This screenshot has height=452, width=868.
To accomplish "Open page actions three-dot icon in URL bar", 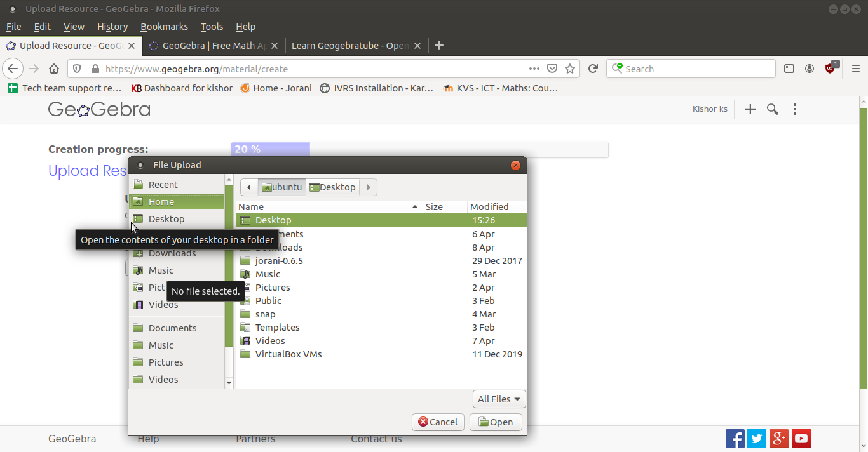I will click(x=534, y=69).
